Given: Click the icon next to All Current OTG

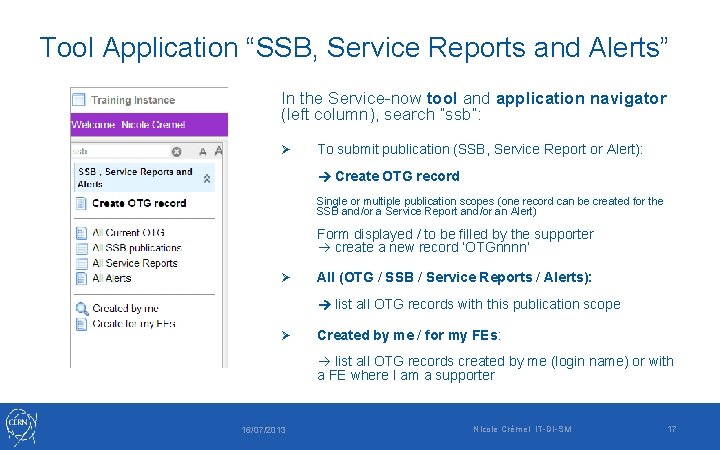Looking at the screenshot, I should coord(81,233).
